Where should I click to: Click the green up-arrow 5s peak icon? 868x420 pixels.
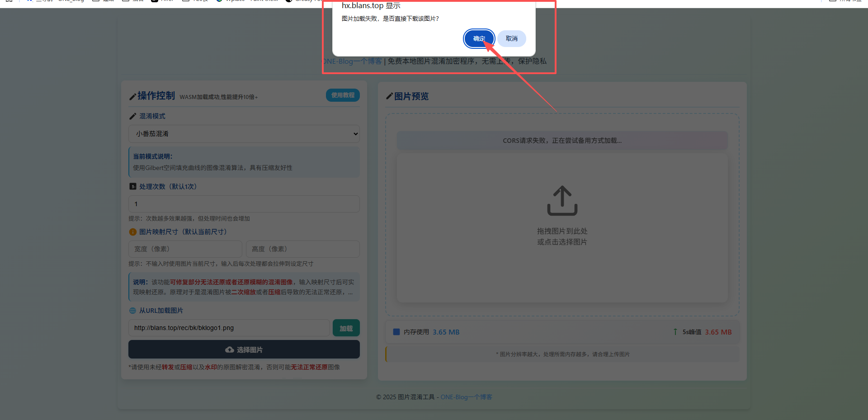click(x=675, y=332)
